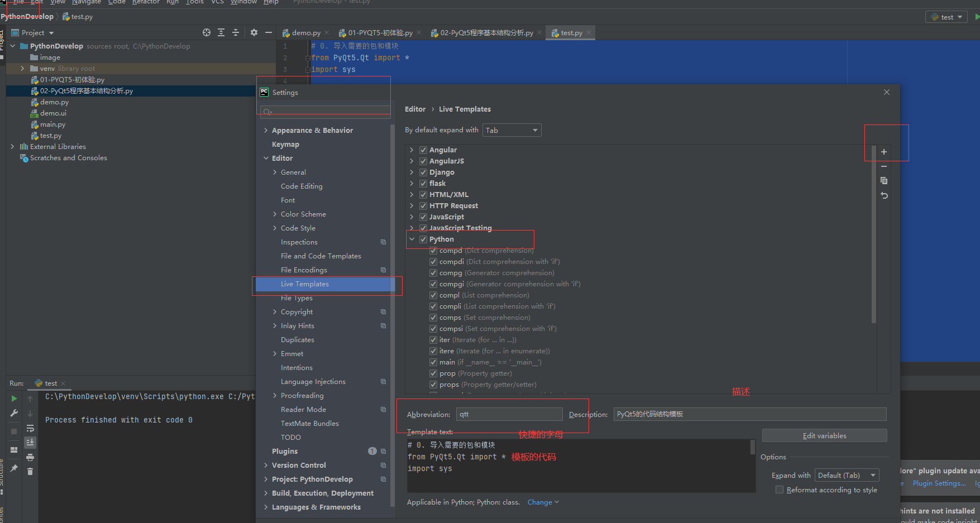Image resolution: width=980 pixels, height=523 pixels.
Task: Toggle the compd template checkbox
Action: pyautogui.click(x=433, y=251)
